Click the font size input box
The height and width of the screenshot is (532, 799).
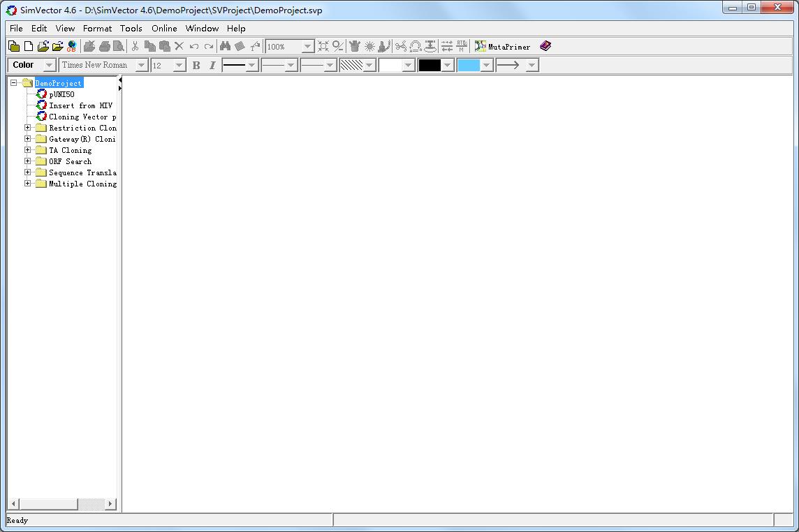162,65
